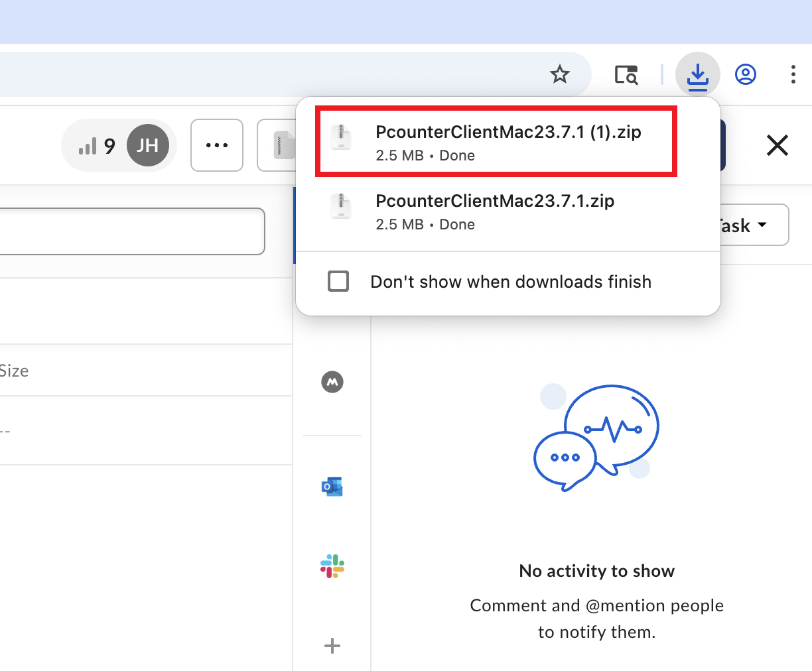812x671 pixels.
Task: Expand the Task dropdown arrow
Action: [762, 225]
